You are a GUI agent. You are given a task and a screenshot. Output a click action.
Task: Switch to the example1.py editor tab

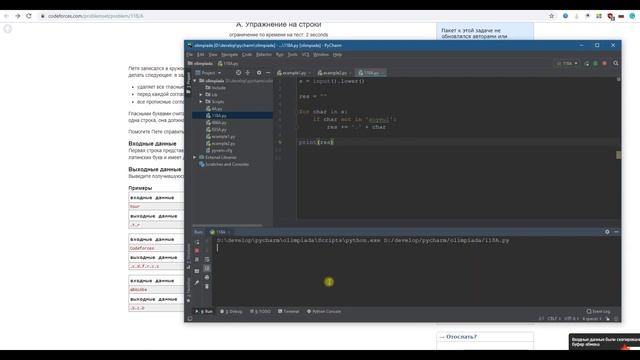[x=293, y=73]
